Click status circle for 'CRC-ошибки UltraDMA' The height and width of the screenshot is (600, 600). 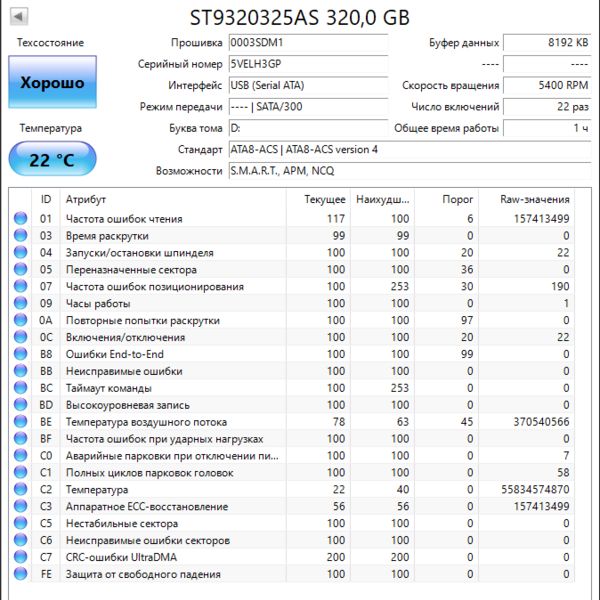21,557
